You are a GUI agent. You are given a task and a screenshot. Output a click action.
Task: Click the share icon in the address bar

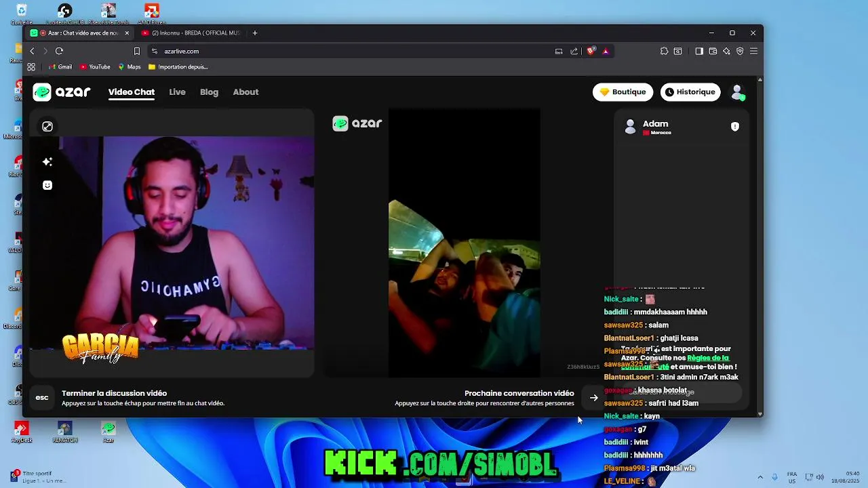pos(574,51)
